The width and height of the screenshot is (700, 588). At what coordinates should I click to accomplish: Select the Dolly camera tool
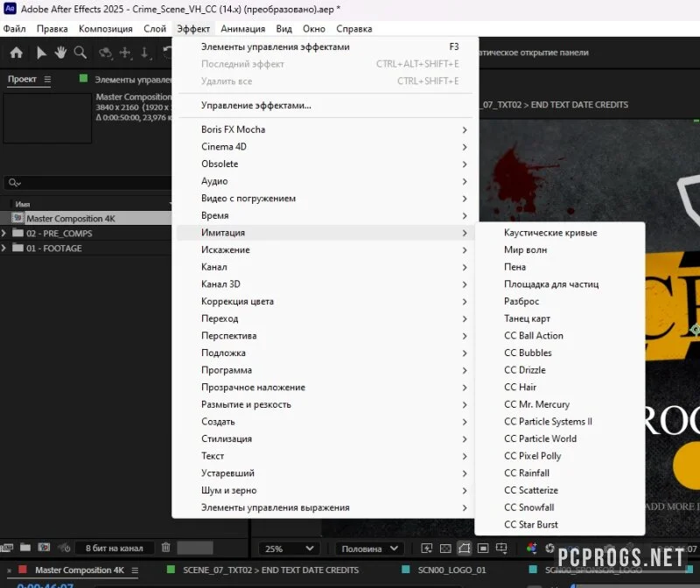(x=145, y=52)
